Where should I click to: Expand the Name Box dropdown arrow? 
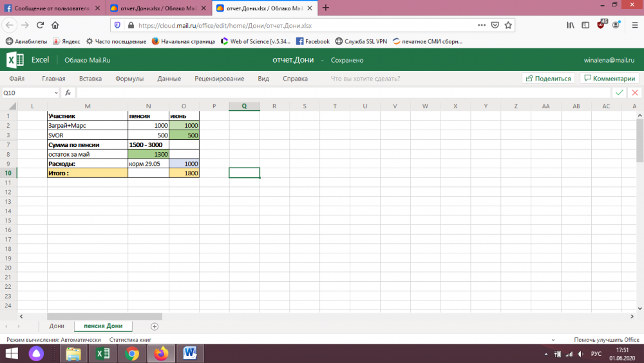[x=57, y=93]
